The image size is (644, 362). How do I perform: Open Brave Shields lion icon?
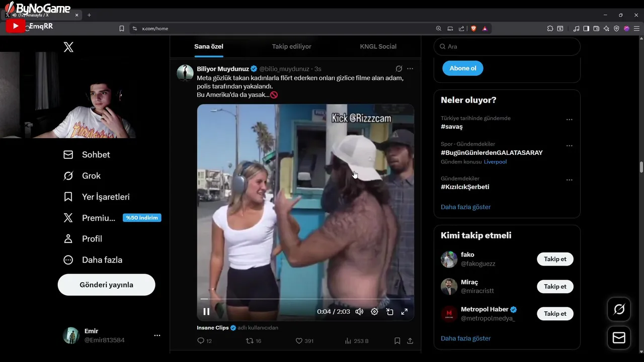point(473,29)
